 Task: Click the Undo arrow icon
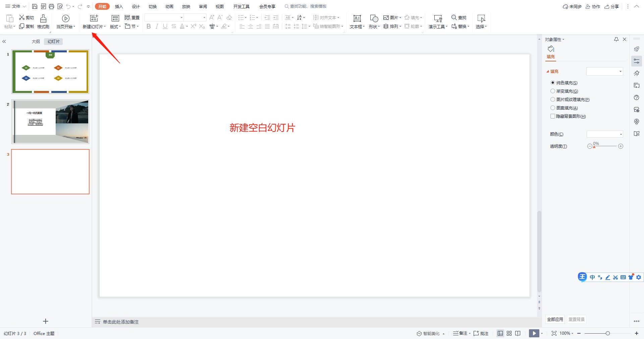(68, 6)
